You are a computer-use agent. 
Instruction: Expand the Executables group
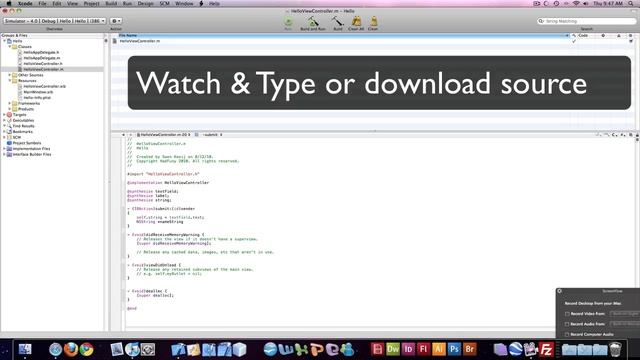[x=4, y=120]
